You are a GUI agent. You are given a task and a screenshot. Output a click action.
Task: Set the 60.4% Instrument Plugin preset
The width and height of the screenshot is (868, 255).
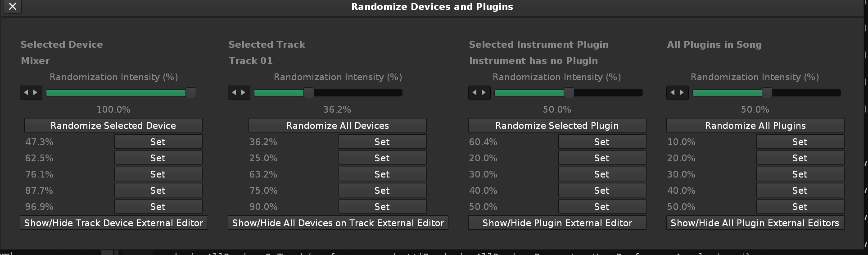[x=602, y=142]
